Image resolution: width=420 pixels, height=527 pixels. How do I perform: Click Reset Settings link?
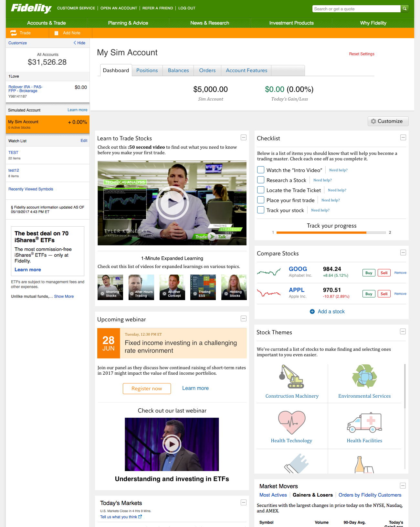[x=362, y=54]
